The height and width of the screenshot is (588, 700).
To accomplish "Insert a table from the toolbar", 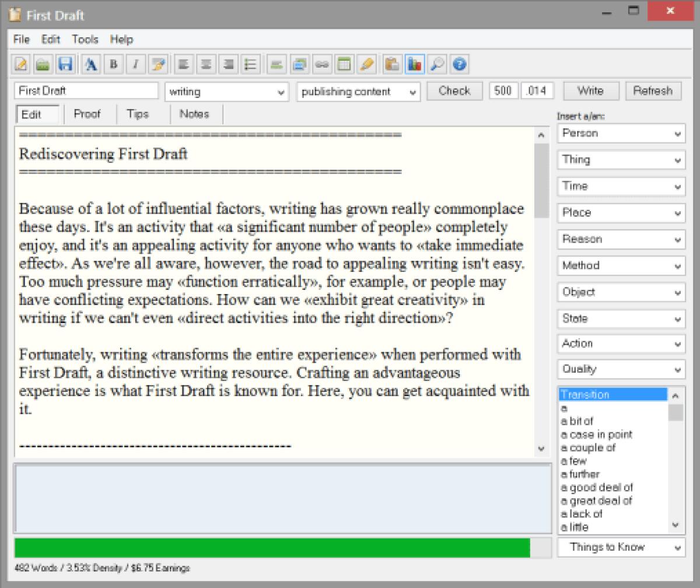I will coord(344,64).
